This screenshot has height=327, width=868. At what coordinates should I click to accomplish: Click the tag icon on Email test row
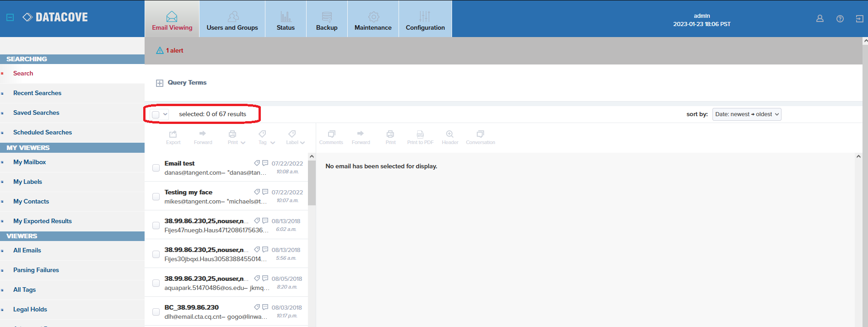(x=257, y=163)
